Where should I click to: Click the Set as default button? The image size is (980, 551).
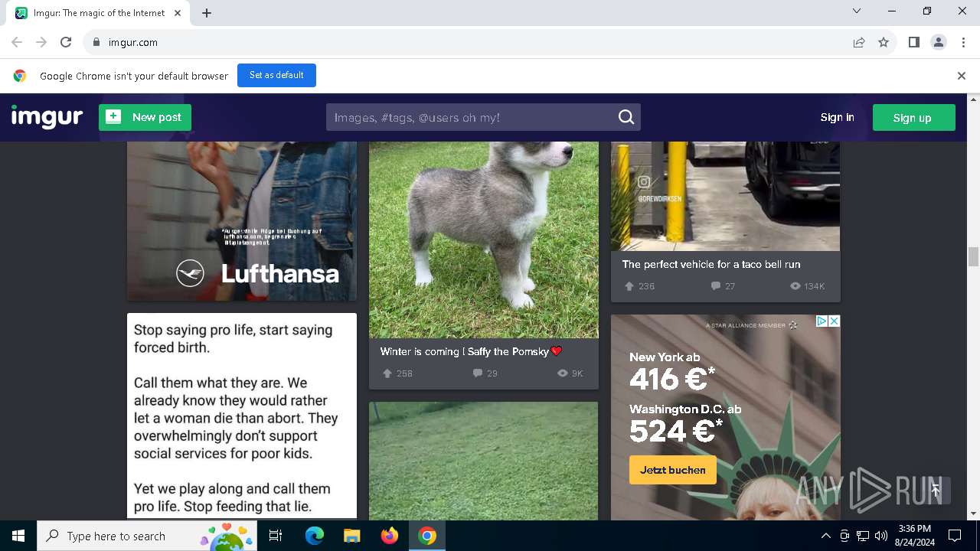click(276, 75)
